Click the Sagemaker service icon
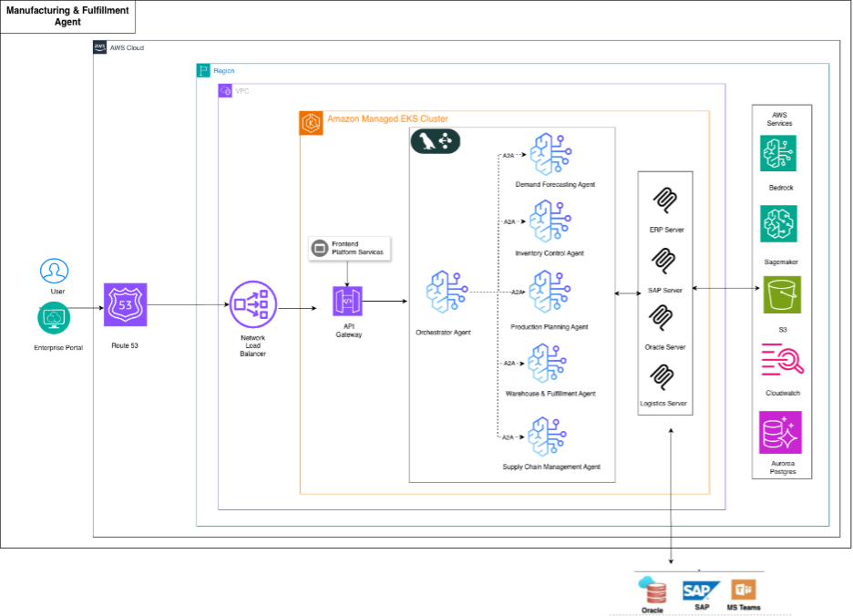Screen dimensions: 853x616 (778, 224)
